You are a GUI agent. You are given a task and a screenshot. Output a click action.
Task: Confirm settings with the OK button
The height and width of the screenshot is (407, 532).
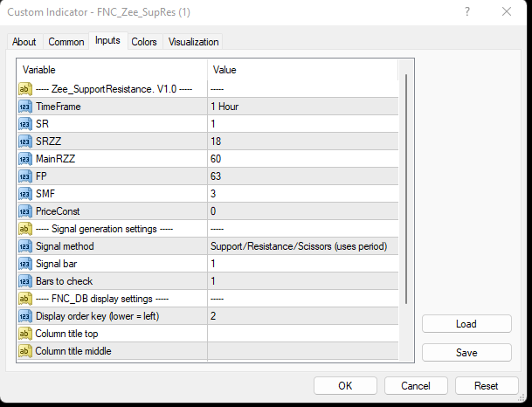345,385
